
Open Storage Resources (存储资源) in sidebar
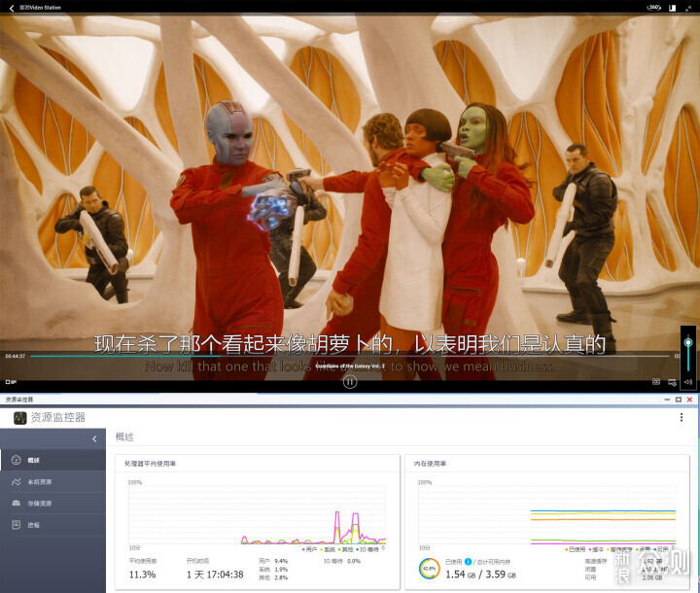tap(52, 504)
